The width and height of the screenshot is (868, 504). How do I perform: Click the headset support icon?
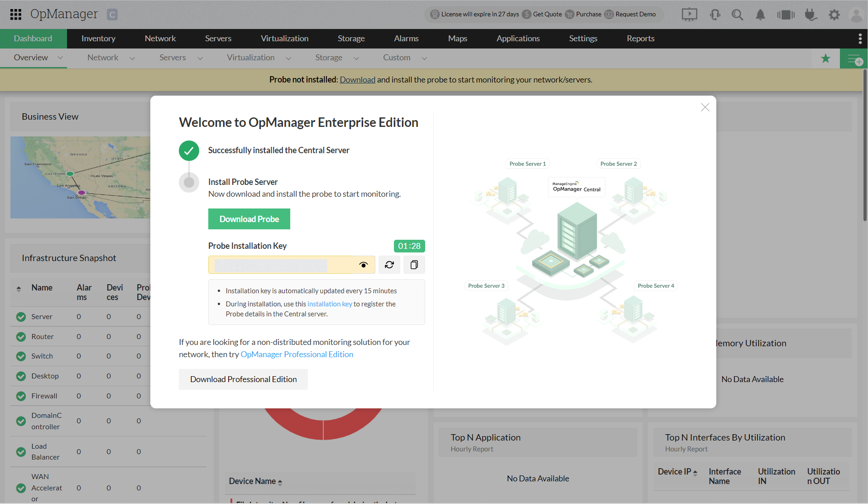[x=715, y=15]
